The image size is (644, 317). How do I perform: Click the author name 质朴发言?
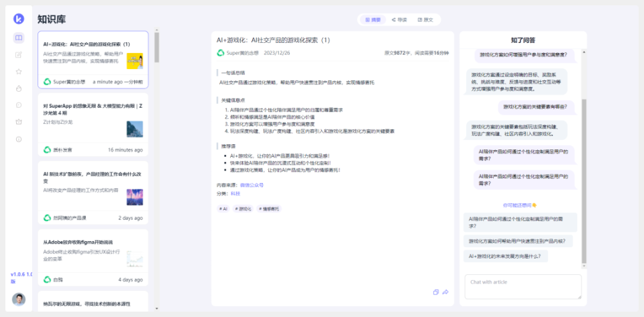(x=62, y=150)
